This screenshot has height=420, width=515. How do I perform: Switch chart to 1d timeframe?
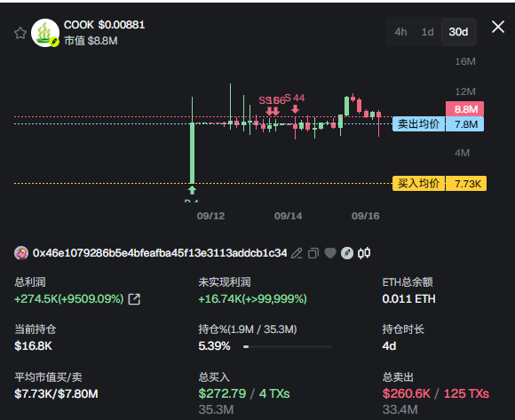pos(427,32)
